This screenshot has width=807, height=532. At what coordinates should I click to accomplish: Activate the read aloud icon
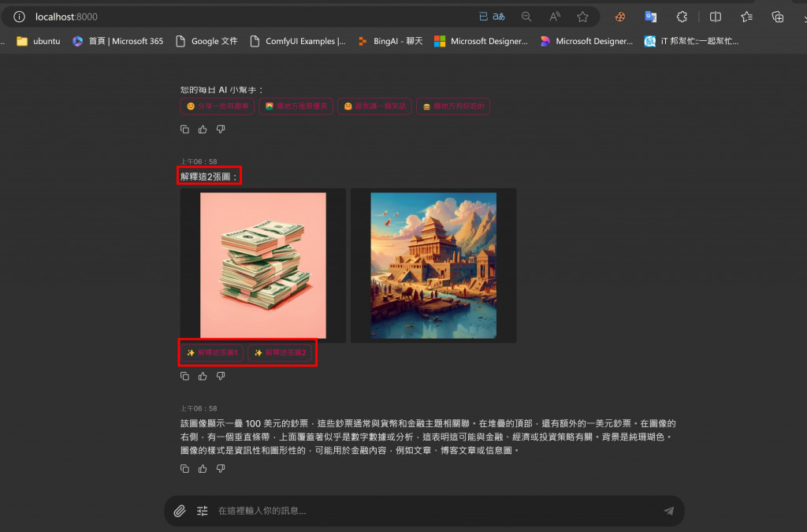pyautogui.click(x=555, y=17)
